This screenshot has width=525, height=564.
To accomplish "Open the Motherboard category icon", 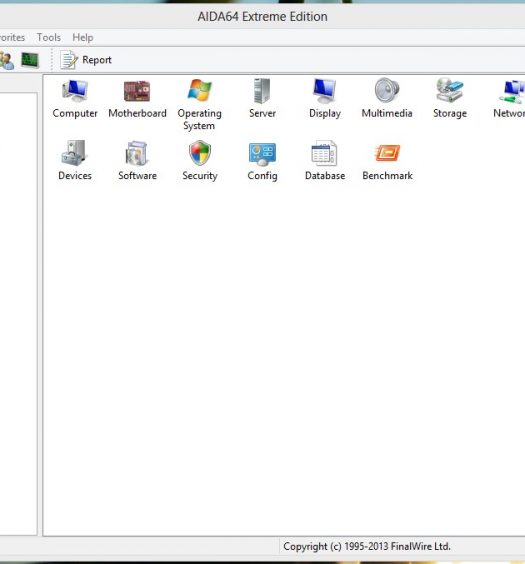I will pyautogui.click(x=137, y=91).
